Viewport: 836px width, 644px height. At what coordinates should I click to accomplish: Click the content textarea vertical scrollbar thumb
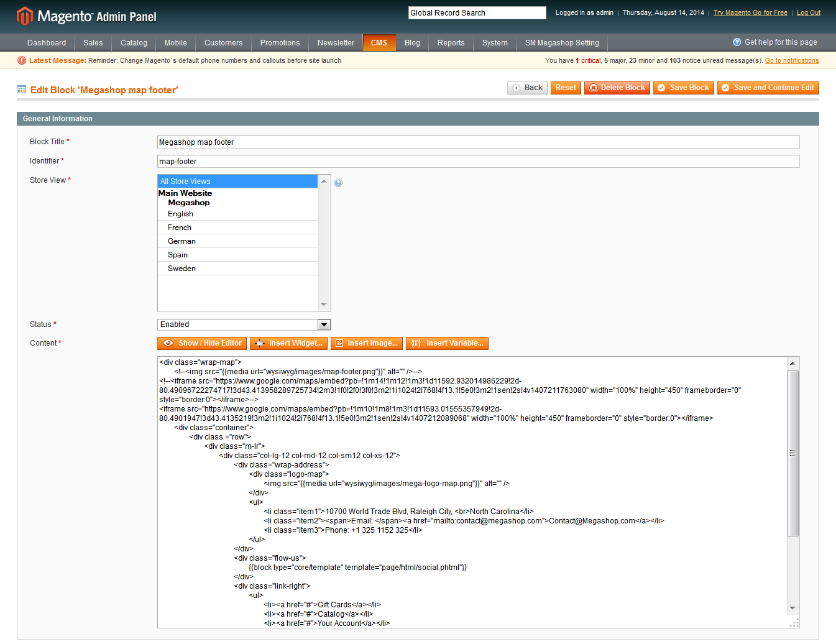792,453
